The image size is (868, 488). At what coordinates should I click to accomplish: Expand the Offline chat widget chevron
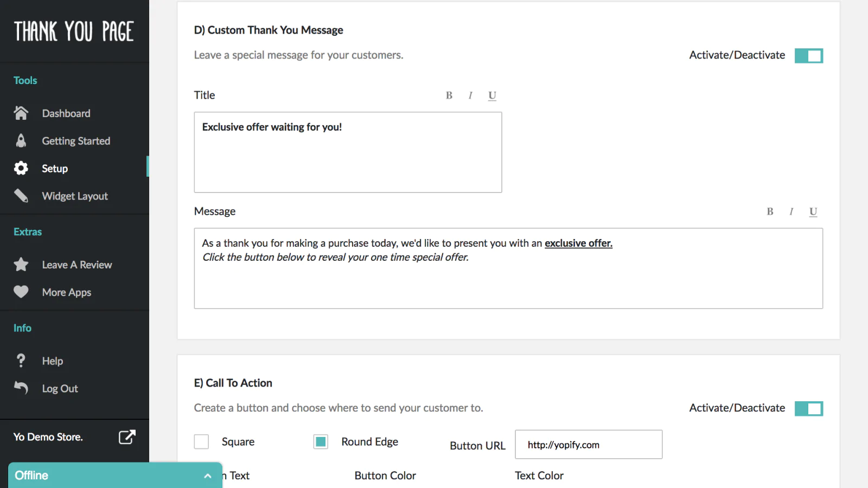207,476
